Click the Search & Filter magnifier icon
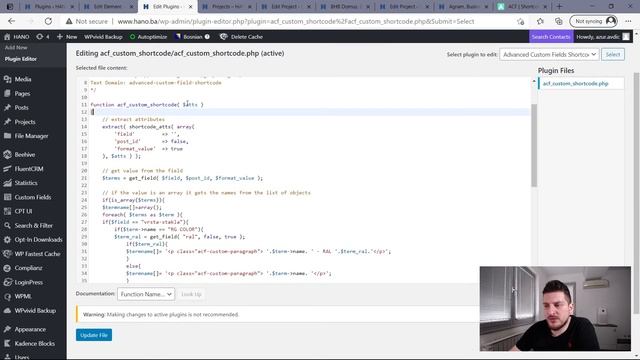The height and width of the screenshot is (360, 640). [x=7, y=225]
